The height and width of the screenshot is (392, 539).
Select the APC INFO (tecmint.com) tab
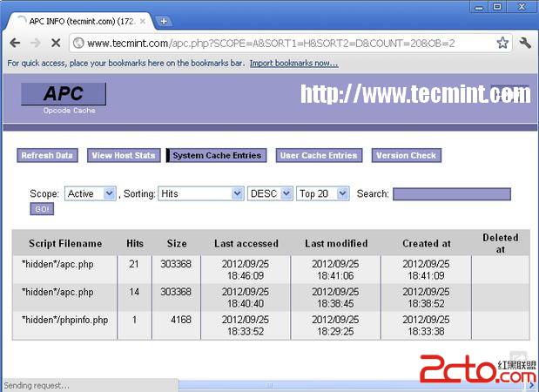(81, 21)
